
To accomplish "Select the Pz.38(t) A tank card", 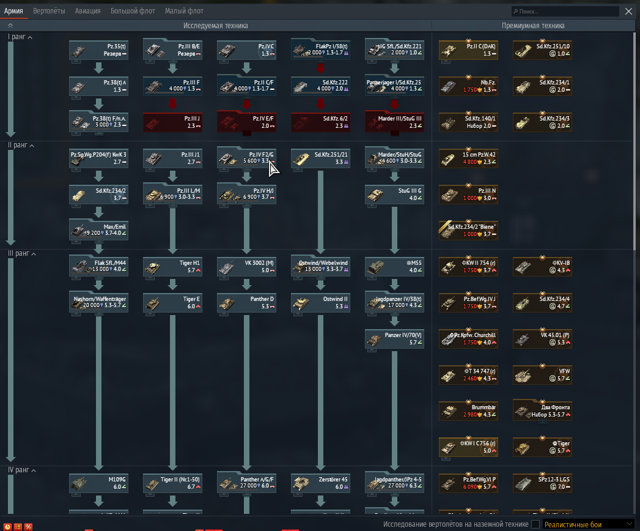I will [99, 85].
